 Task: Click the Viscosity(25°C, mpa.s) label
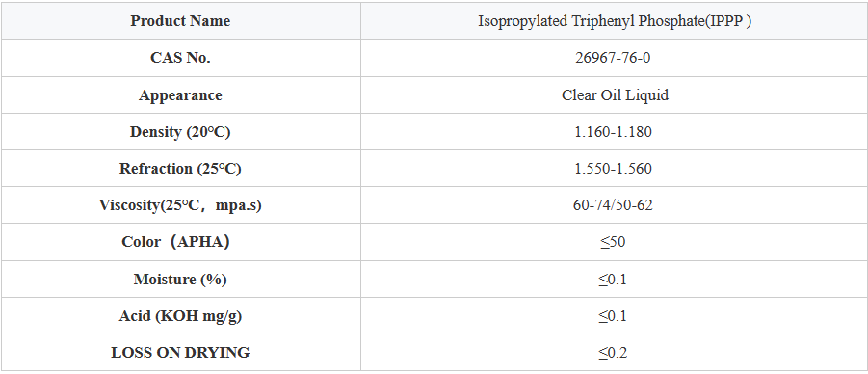pyautogui.click(x=180, y=205)
